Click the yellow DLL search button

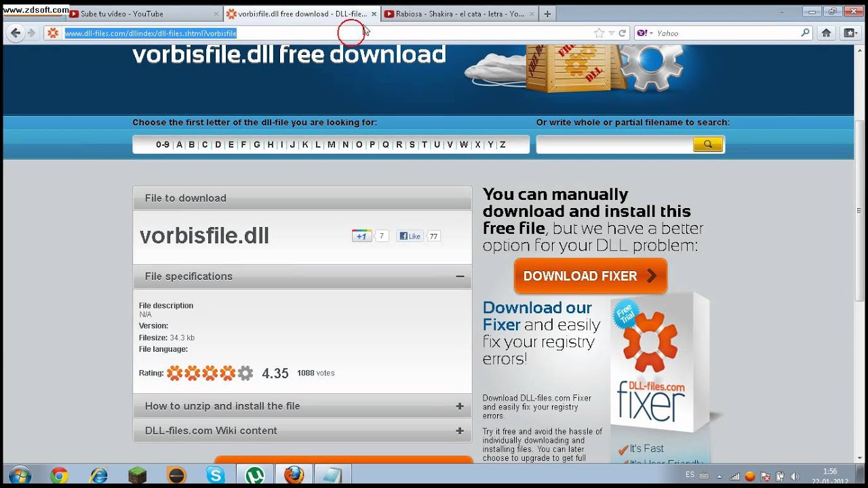point(708,144)
